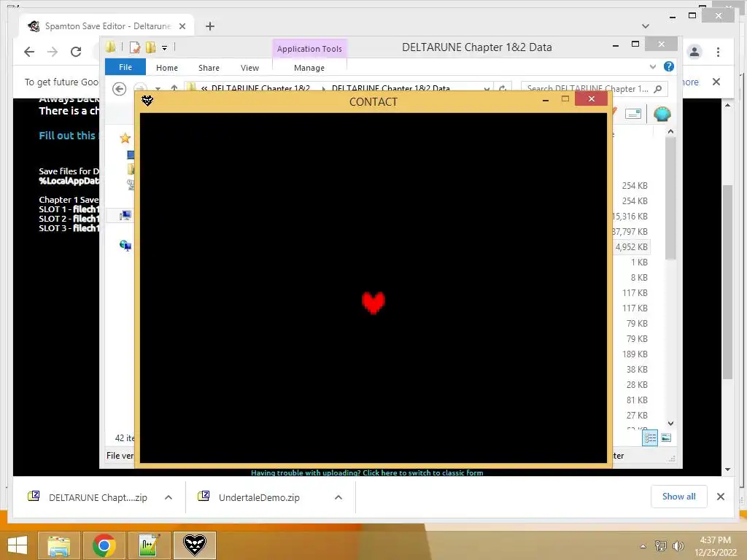Click the magnifier icon in Explorer search box

(658, 88)
